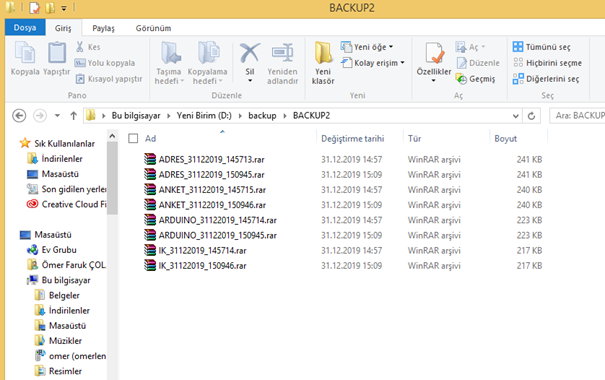605x380 pixels.
Task: Select Bu bilgisayar in the navigation tree
Action: pyautogui.click(x=59, y=280)
